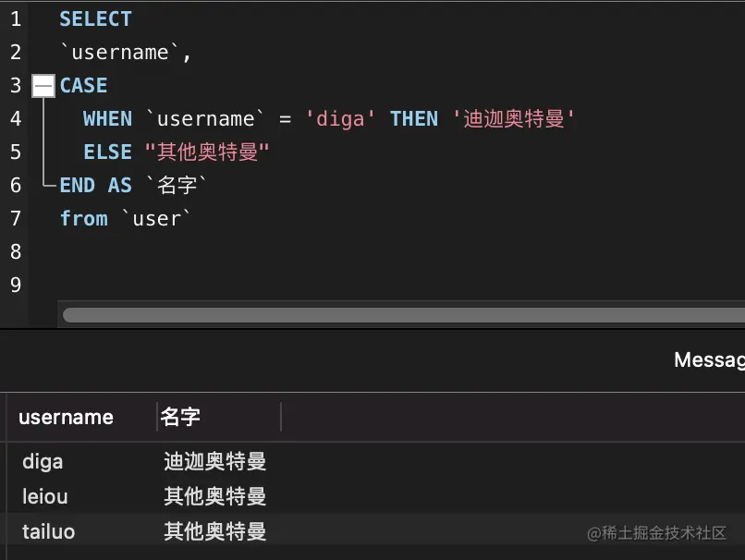Collapse the CASE block fold toggle
This screenshot has width=745, height=560.
43,86
